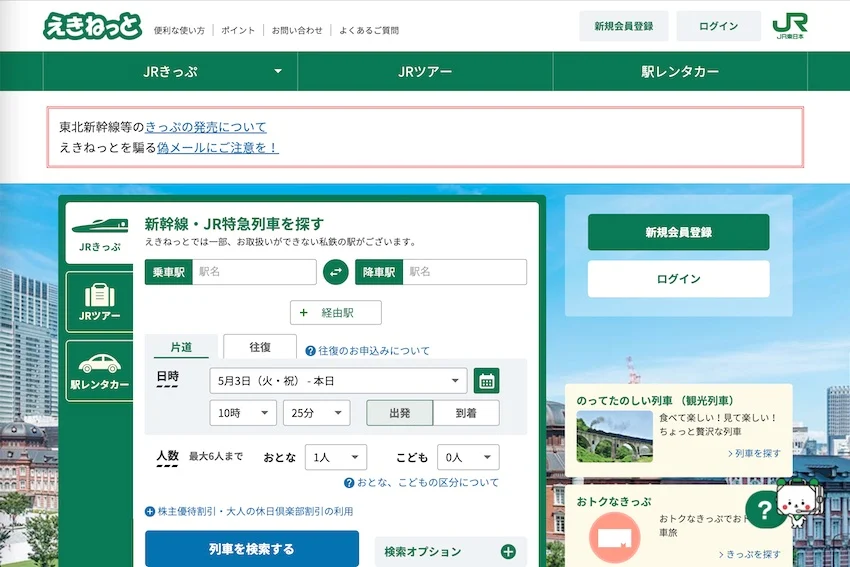Click the top 新規会員登録 header button
Viewport: 850px width, 567px height.
624,26
